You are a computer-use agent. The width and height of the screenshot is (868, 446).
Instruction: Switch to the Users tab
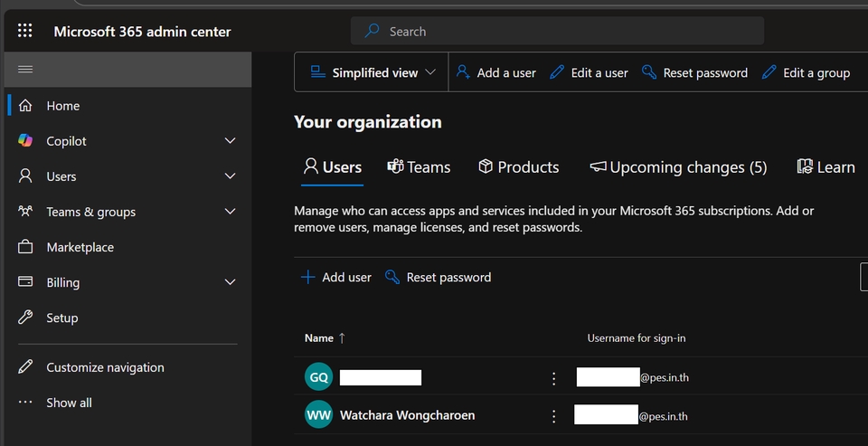(x=333, y=167)
